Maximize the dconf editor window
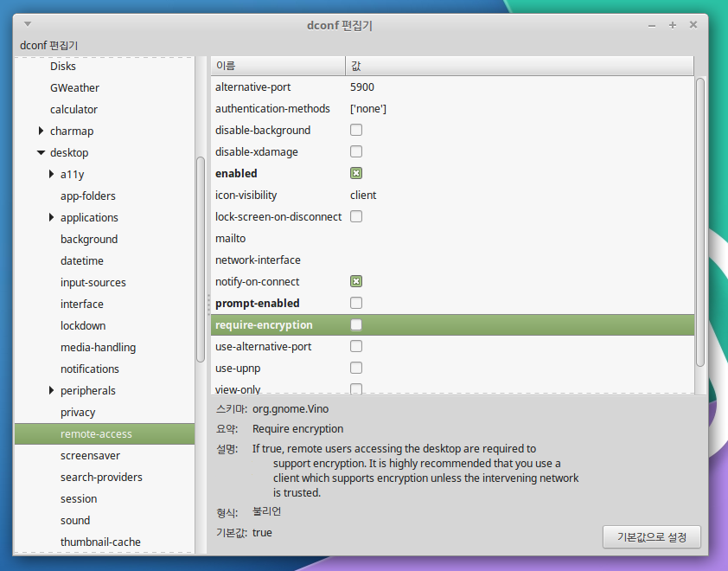 (x=673, y=25)
